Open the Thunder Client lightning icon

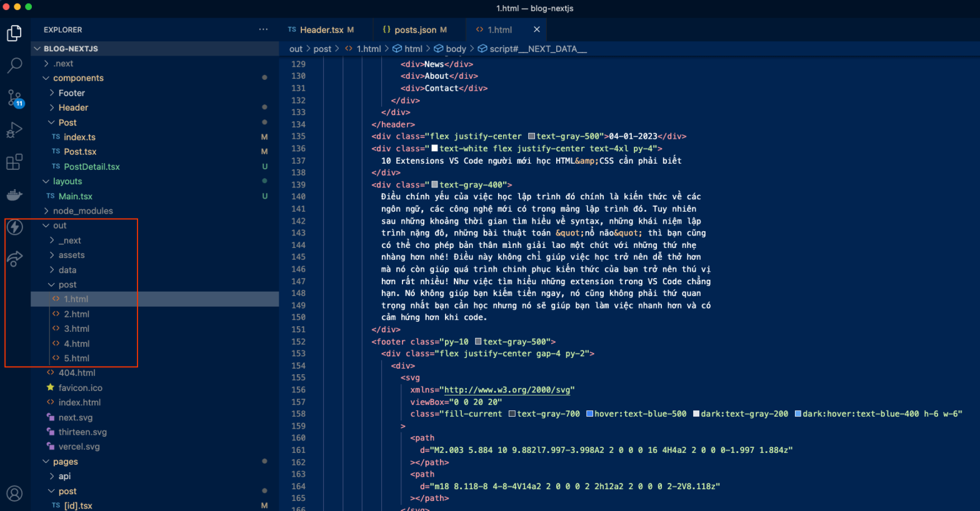point(14,227)
